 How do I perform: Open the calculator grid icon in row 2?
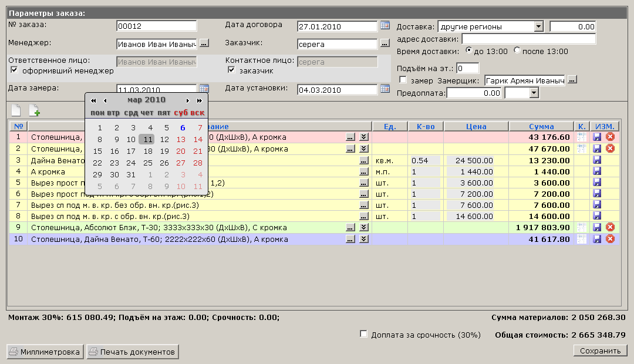click(x=581, y=149)
